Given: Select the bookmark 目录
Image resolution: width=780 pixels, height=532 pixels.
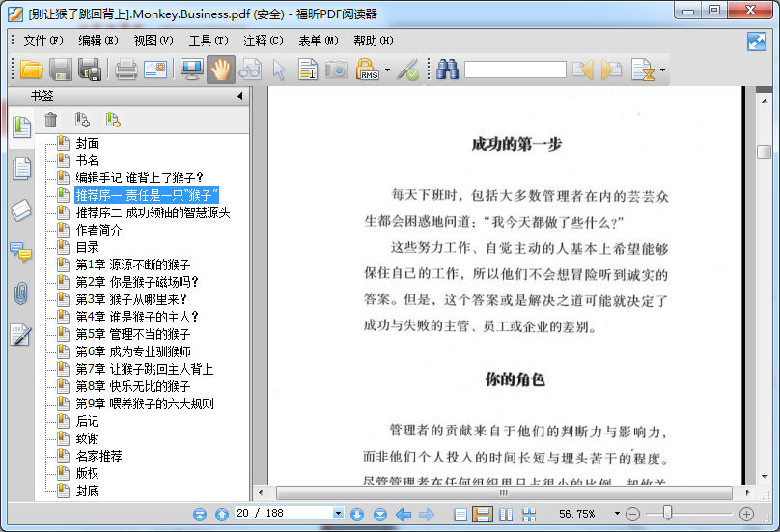Looking at the screenshot, I should coord(88,247).
